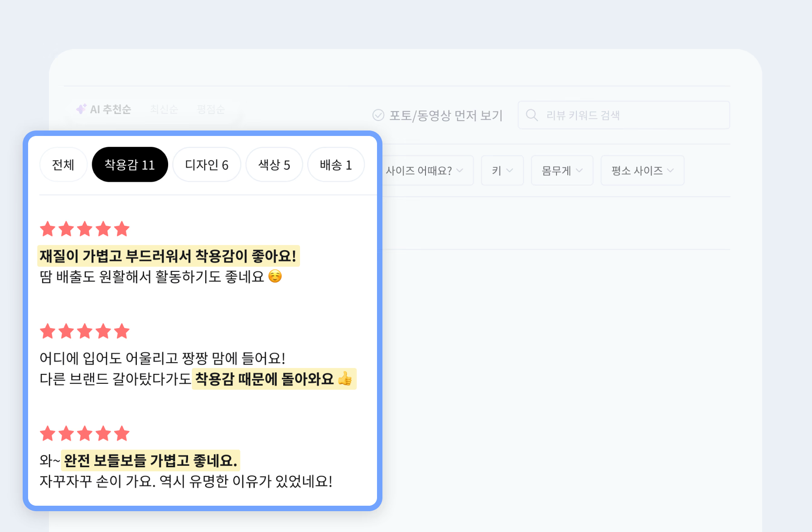812x532 pixels.
Task: Click the fifth star of the middle review
Action: pos(121,331)
